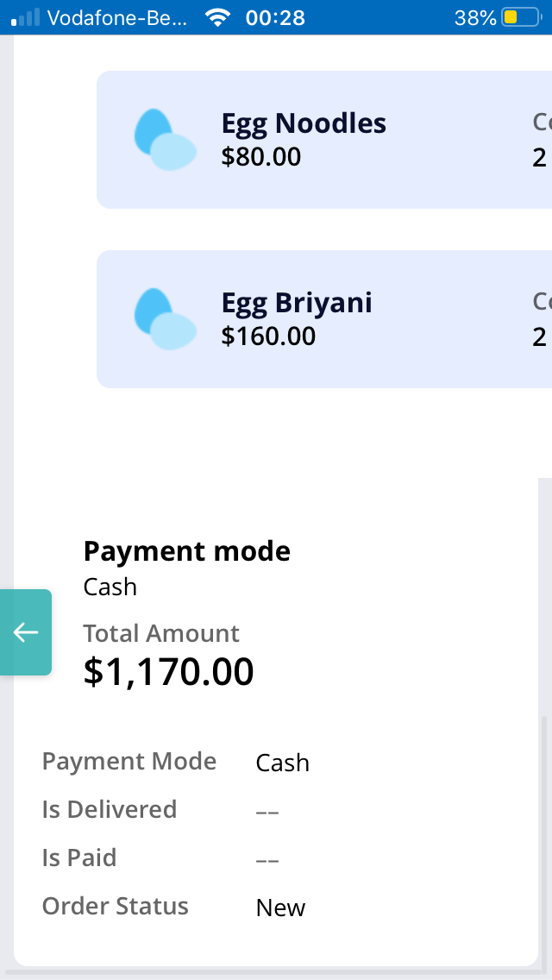This screenshot has width=552, height=980.
Task: Tap the Wi-Fi icon in status bar
Action: pyautogui.click(x=218, y=17)
